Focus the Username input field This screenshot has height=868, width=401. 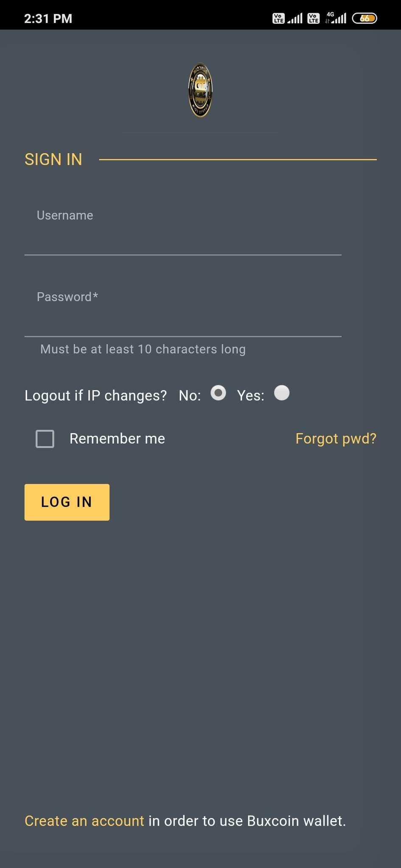(x=183, y=231)
